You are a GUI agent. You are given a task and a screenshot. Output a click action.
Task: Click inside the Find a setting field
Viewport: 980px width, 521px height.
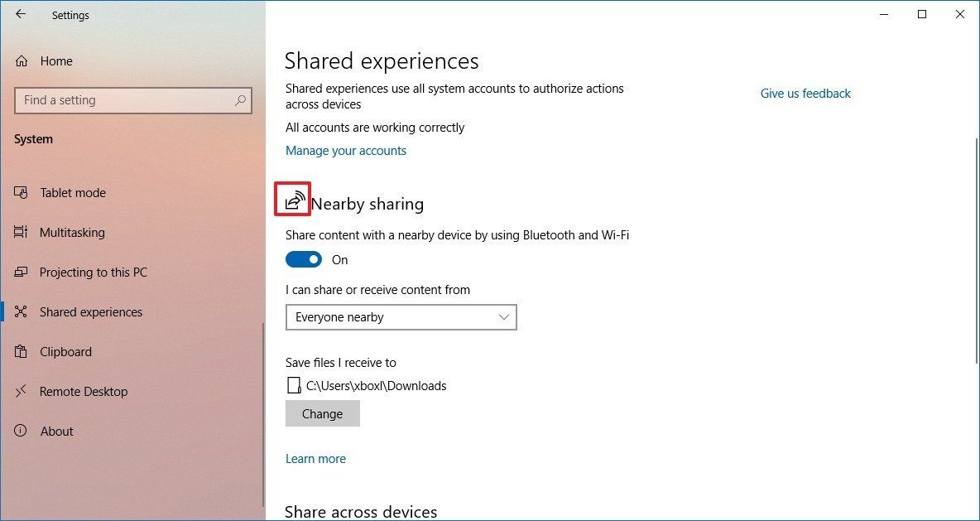click(124, 100)
